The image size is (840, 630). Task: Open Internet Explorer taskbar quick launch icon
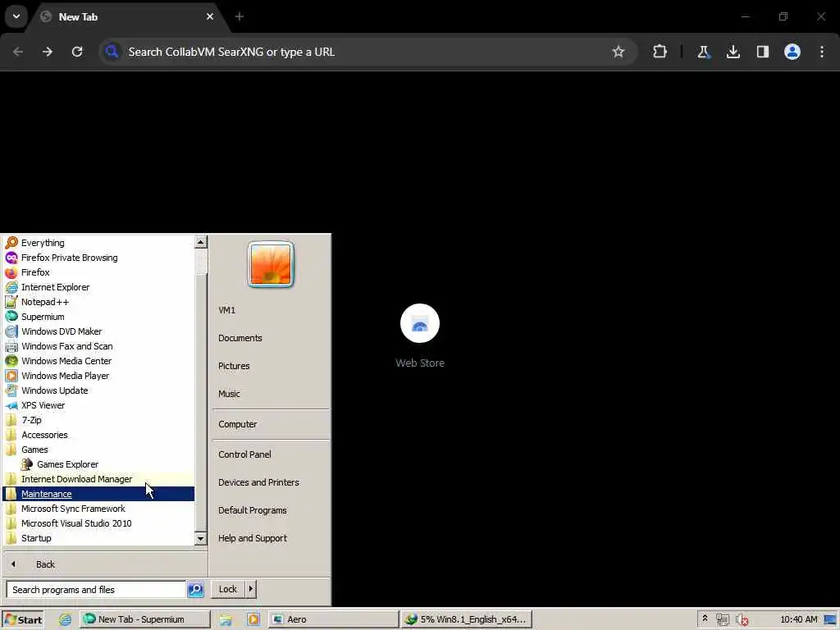[x=66, y=619]
